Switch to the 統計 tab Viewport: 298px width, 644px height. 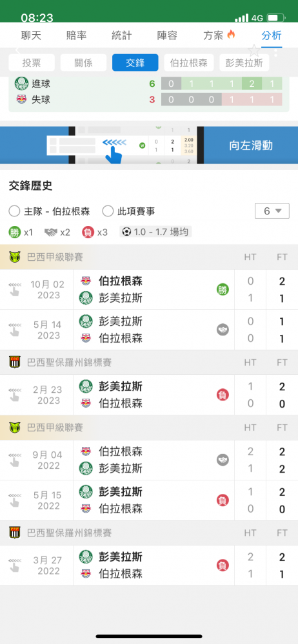[121, 35]
